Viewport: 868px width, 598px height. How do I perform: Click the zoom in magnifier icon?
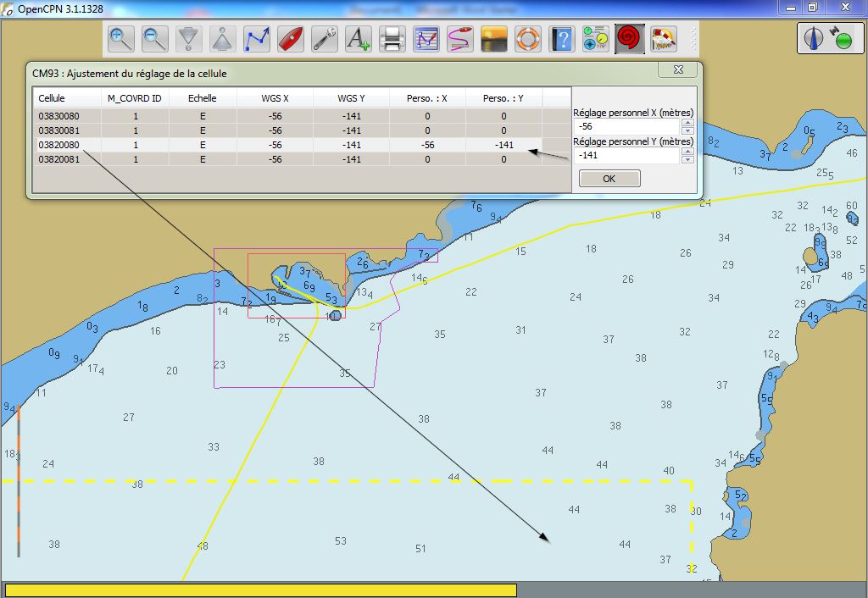120,39
